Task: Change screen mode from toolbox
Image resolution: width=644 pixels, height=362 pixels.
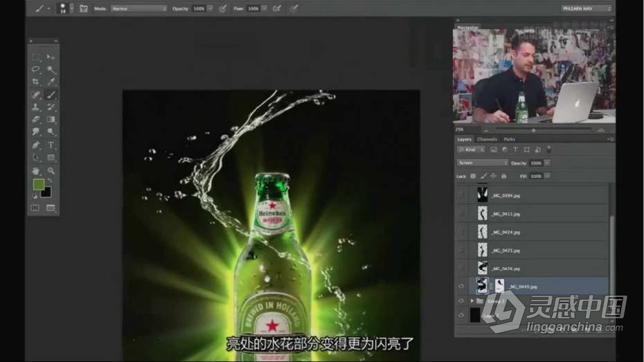Action: tap(51, 208)
